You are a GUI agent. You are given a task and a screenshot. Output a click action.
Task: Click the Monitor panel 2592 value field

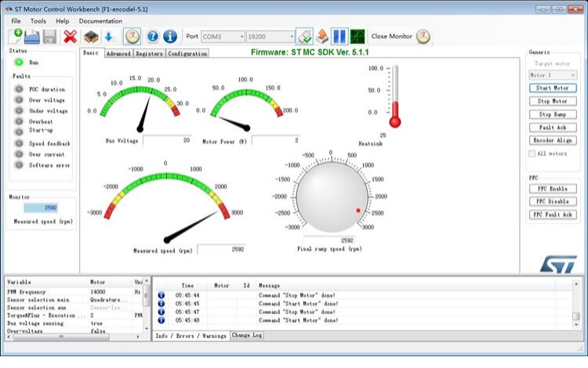[x=41, y=207]
